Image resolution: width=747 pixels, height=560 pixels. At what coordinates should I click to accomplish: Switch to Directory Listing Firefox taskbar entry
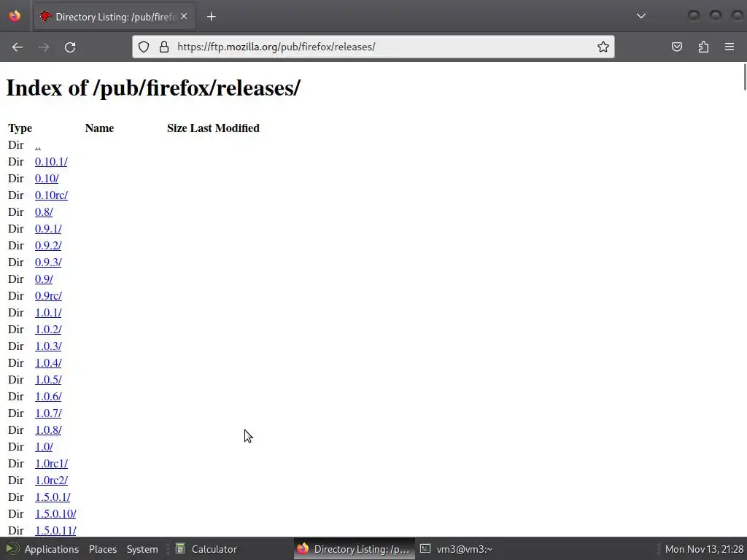354,549
